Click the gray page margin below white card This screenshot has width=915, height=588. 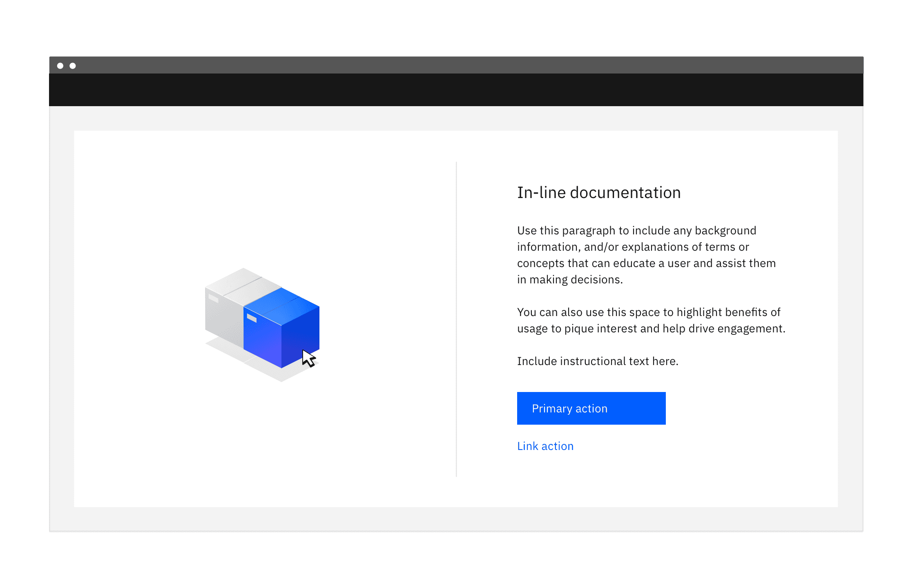point(456,519)
